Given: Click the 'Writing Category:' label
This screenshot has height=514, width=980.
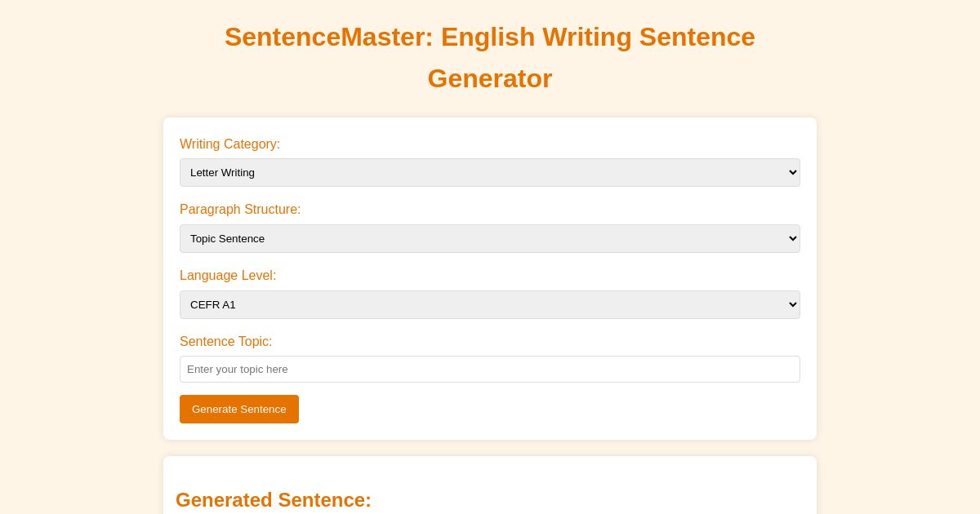Looking at the screenshot, I should click(x=229, y=144).
